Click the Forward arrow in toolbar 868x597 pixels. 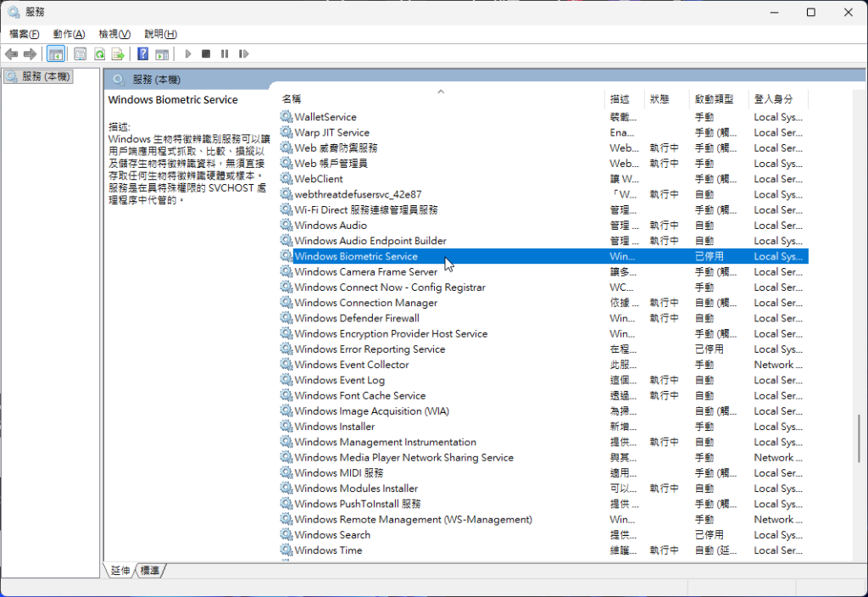point(31,54)
